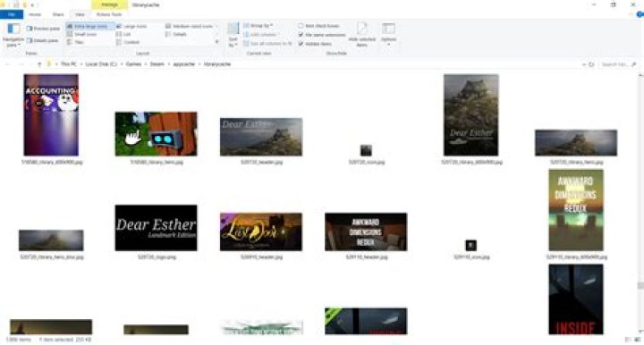Image resolution: width=644 pixels, height=345 pixels.
Task: Switch to the Home ribbon tab
Action: (35, 14)
